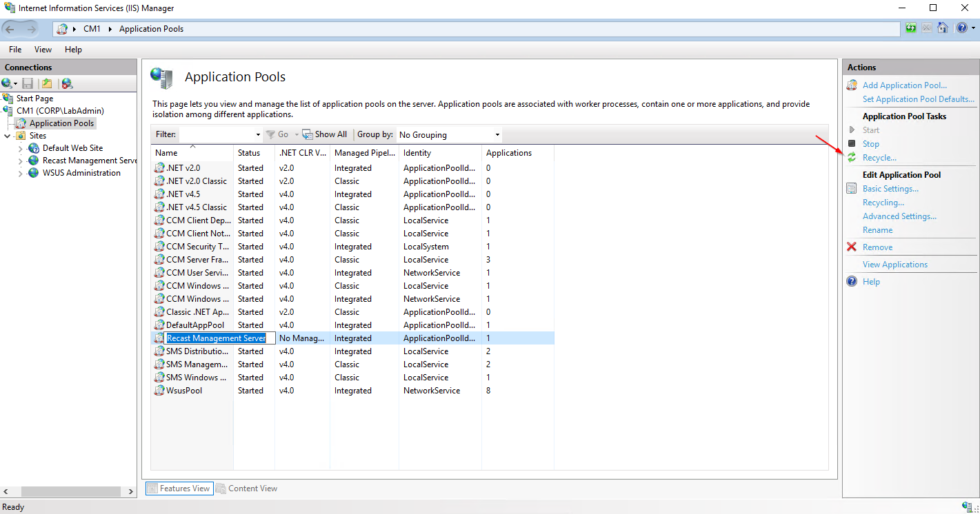Click the Basic Settings icon in Actions
Image resolution: width=980 pixels, height=514 pixels.
852,189
